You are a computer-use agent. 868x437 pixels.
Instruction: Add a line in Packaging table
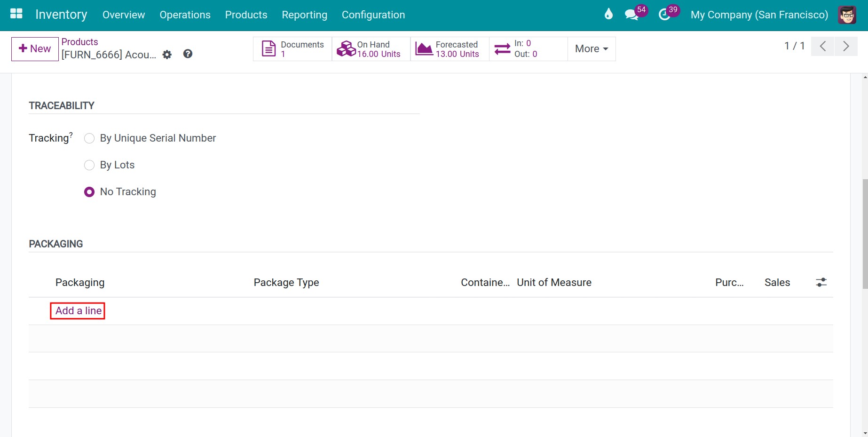[78, 311]
